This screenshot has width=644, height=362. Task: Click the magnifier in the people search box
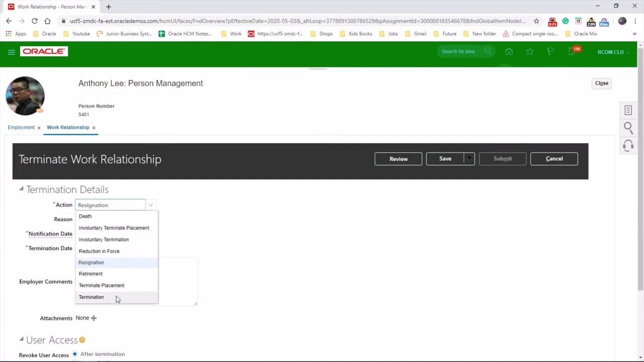coord(488,51)
